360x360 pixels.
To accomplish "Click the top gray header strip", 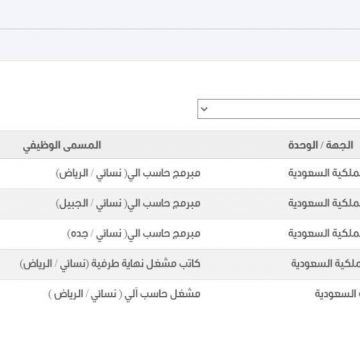I will (x=180, y=14).
